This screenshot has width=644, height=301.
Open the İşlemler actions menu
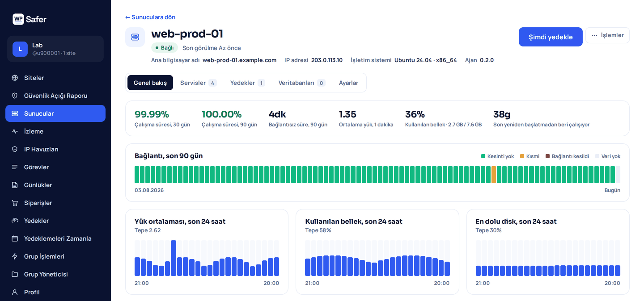point(607,35)
